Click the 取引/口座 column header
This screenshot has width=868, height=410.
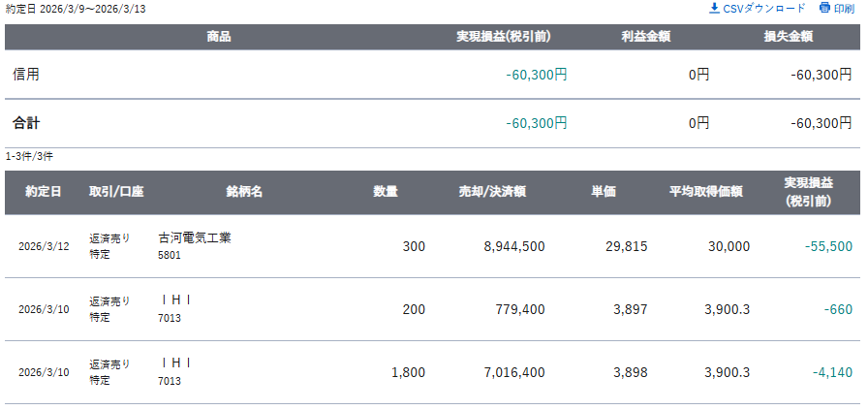(x=116, y=192)
